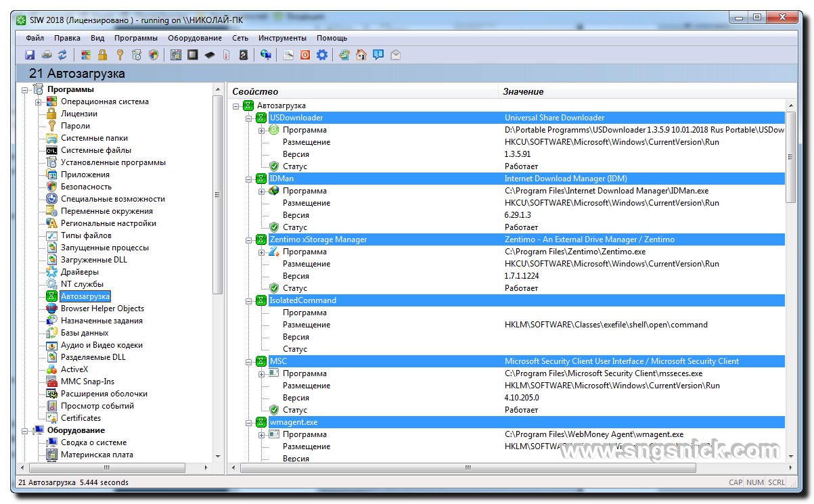Click the Motherboard toolbar icon
The image size is (814, 504).
click(176, 55)
